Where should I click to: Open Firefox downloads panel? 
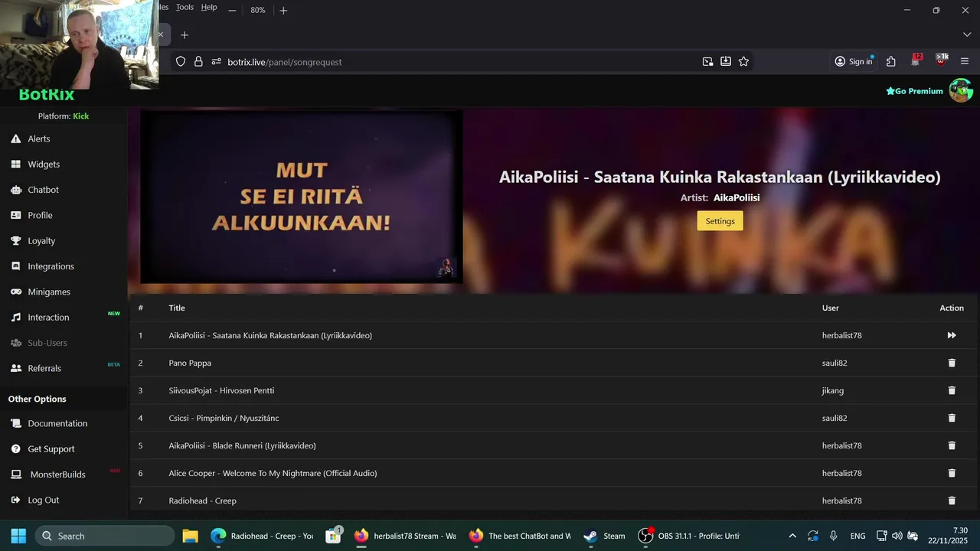(726, 62)
